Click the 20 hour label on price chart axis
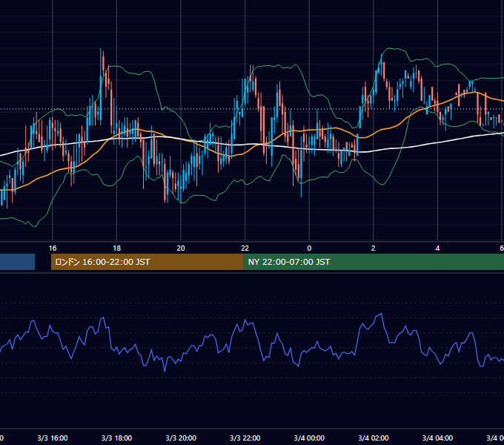 (181, 248)
